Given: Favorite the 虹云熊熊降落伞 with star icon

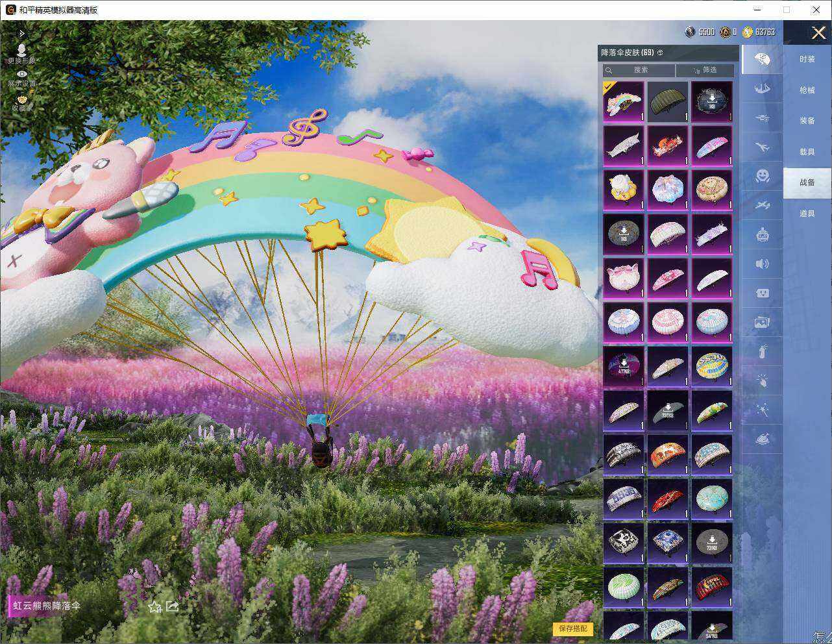Looking at the screenshot, I should pyautogui.click(x=154, y=607).
